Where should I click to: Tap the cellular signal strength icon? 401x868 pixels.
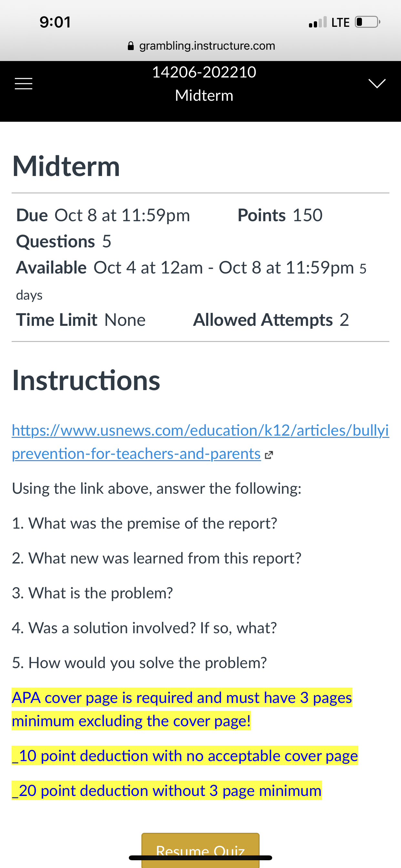pos(317,22)
